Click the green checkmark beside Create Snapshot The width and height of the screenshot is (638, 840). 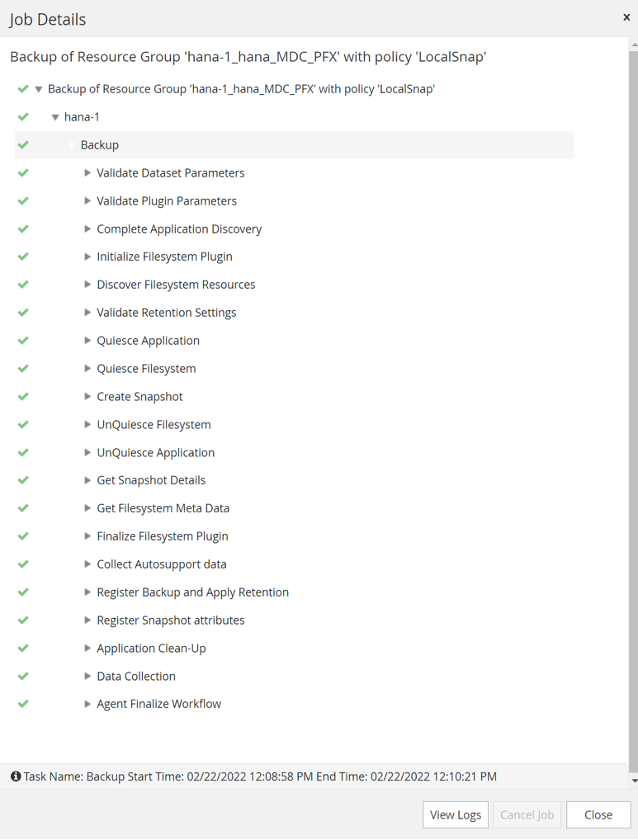coord(23,397)
